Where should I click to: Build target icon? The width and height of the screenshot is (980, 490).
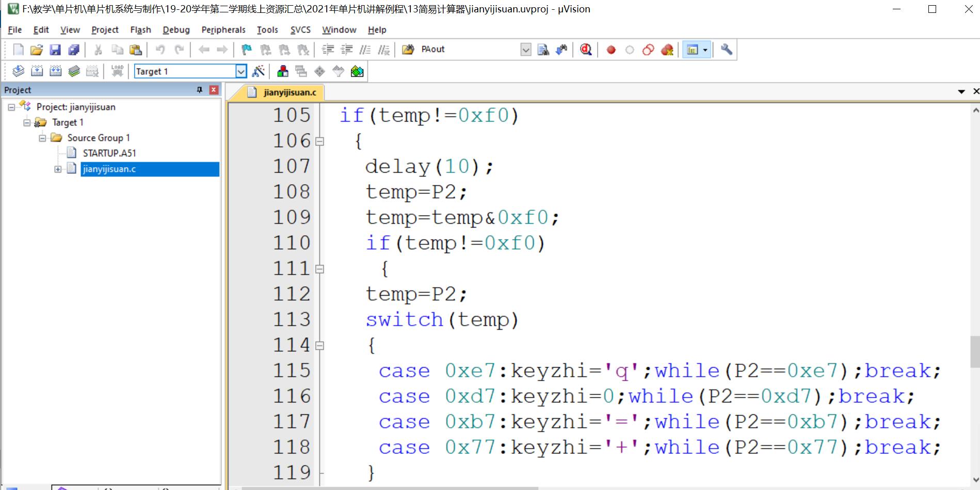(x=37, y=71)
